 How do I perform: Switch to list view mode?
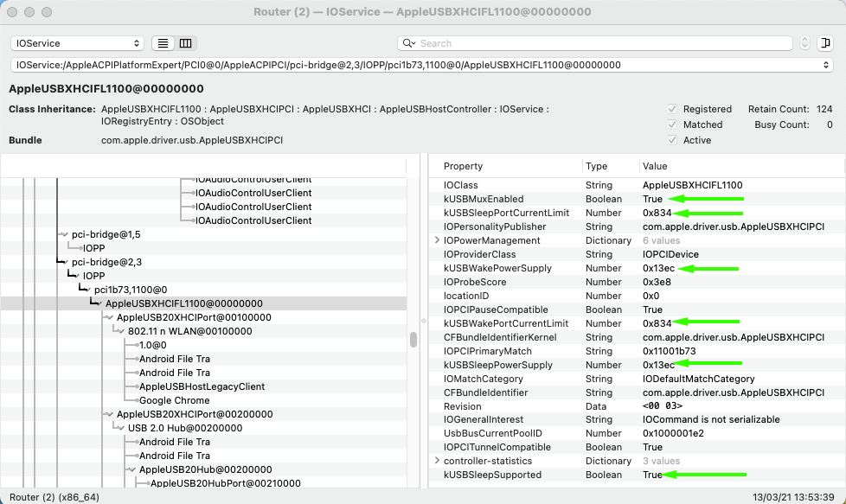(x=163, y=43)
